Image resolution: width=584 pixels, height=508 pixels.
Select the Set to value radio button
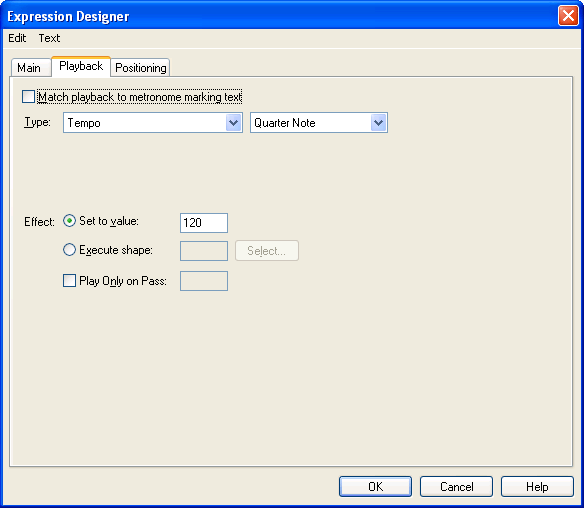(x=69, y=221)
